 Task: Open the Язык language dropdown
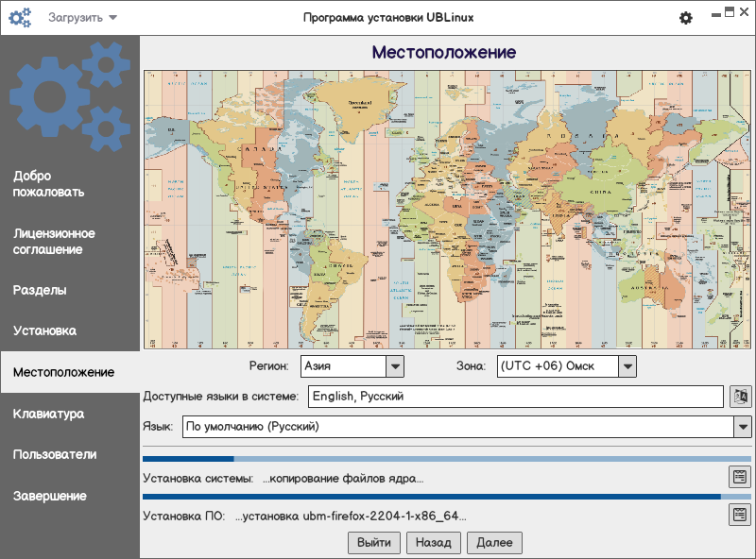click(742, 427)
